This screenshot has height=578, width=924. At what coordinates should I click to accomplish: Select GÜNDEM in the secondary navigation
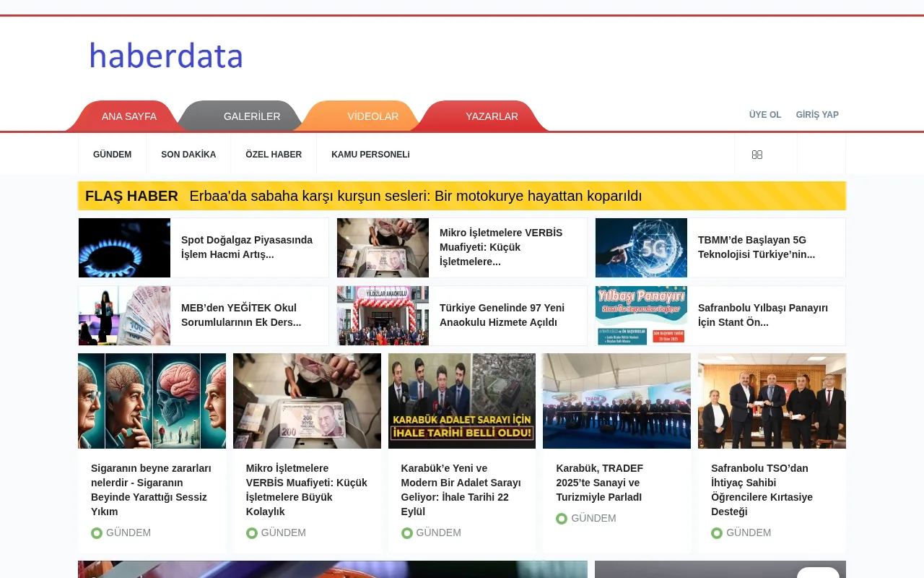click(x=112, y=154)
